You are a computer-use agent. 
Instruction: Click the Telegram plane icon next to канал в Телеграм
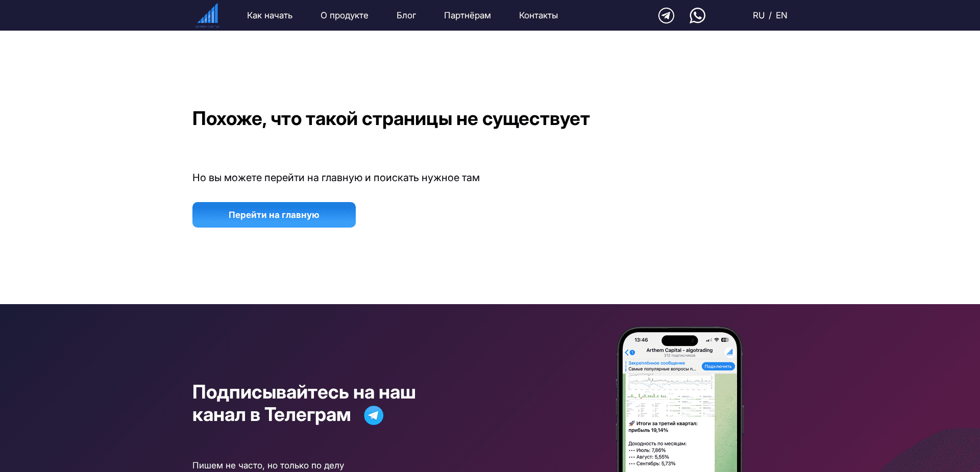[x=373, y=415]
